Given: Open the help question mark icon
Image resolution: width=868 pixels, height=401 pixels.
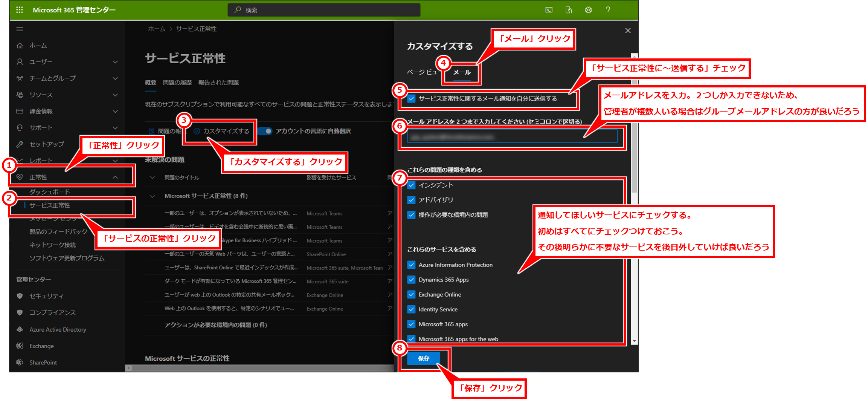Looking at the screenshot, I should coord(608,10).
